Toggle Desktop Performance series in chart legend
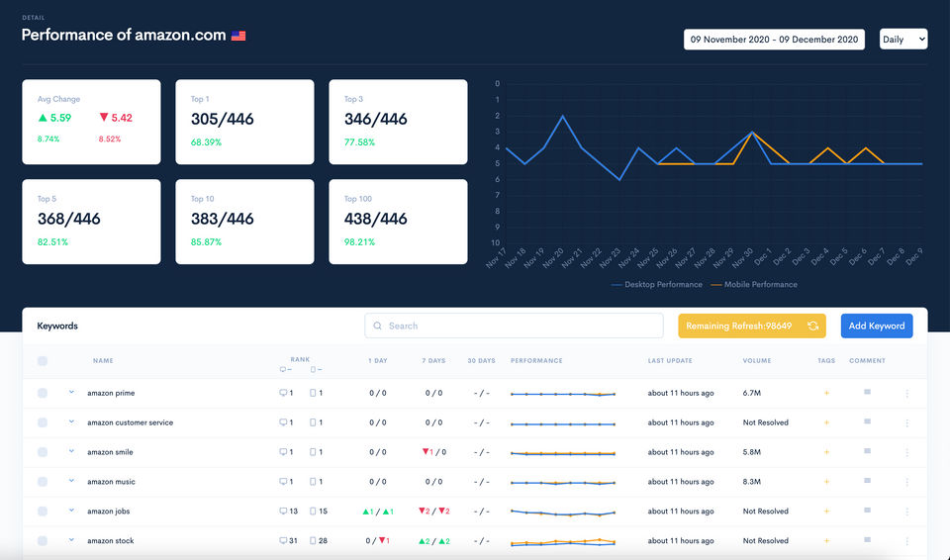This screenshot has width=950, height=560. [657, 285]
